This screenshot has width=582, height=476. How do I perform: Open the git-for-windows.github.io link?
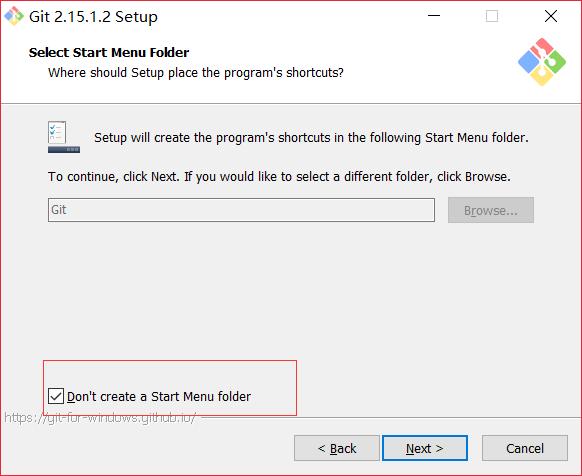(x=100, y=418)
